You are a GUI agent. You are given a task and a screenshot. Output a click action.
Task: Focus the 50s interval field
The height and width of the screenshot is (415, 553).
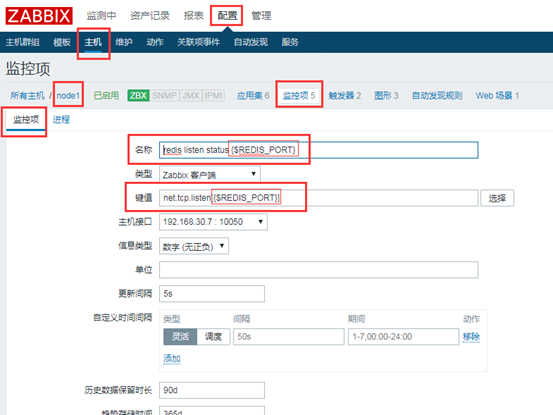click(288, 337)
